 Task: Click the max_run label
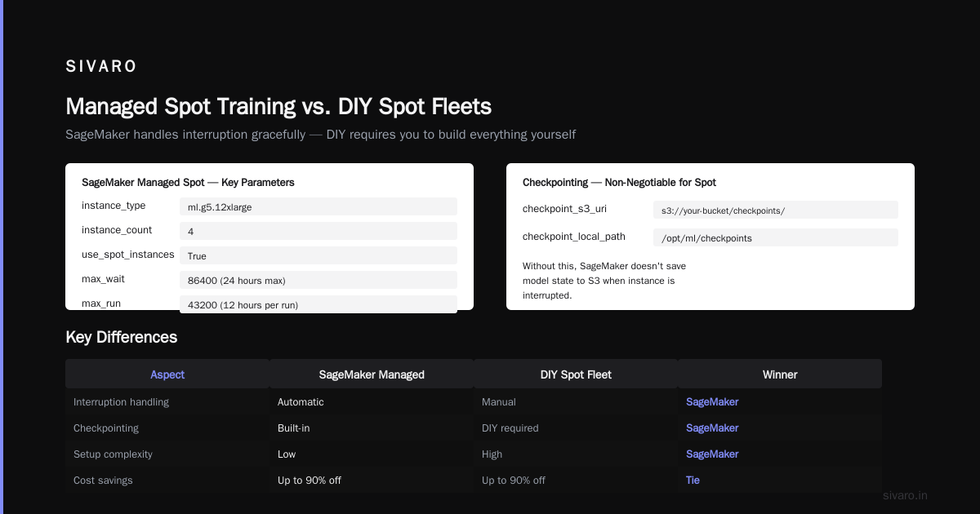point(101,304)
